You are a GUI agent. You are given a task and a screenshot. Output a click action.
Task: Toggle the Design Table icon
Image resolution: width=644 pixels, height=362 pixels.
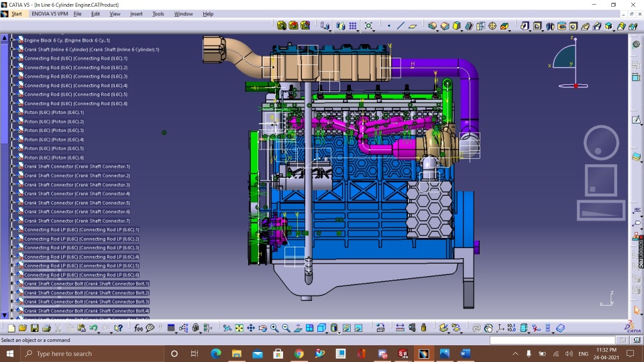[x=171, y=328]
